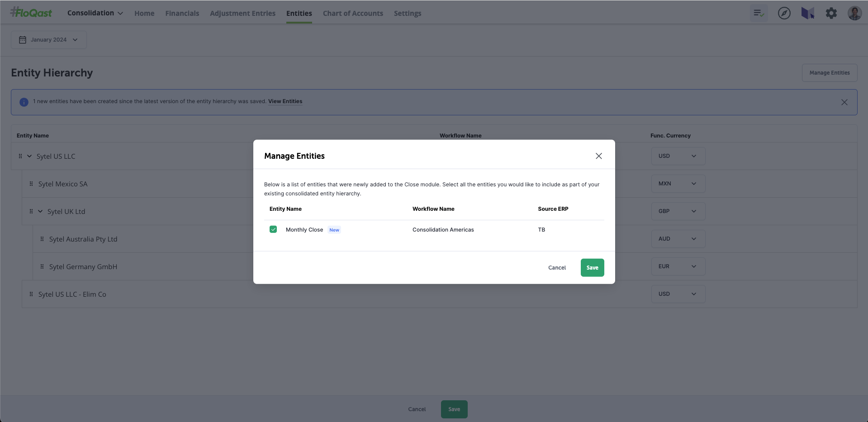The image size is (868, 422).
Task: Click the Monthly Close entity name
Action: [x=304, y=230]
